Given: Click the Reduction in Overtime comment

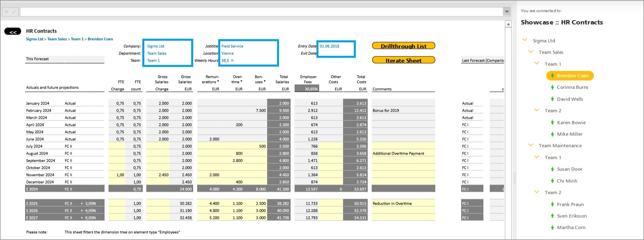Looking at the screenshot, I should [392, 203].
